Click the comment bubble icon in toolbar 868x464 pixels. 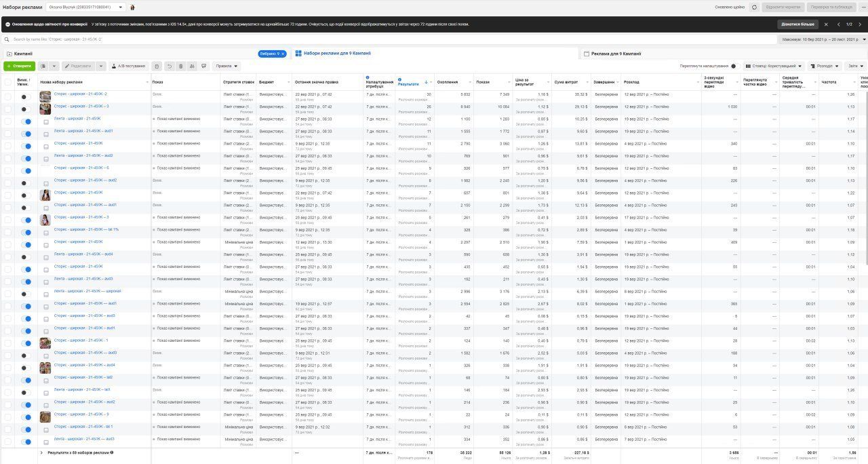204,66
